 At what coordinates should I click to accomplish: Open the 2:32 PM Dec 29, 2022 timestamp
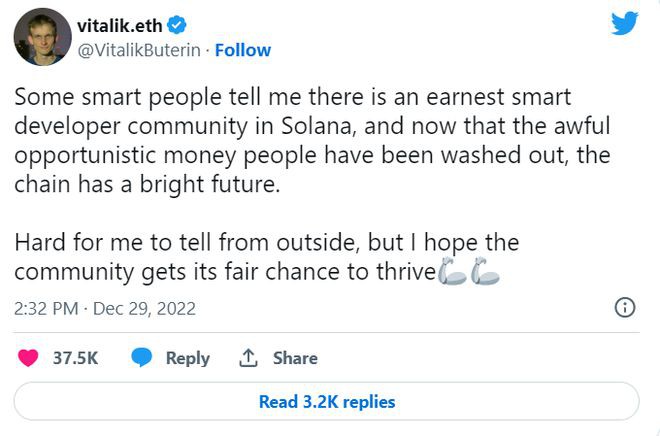click(104, 308)
